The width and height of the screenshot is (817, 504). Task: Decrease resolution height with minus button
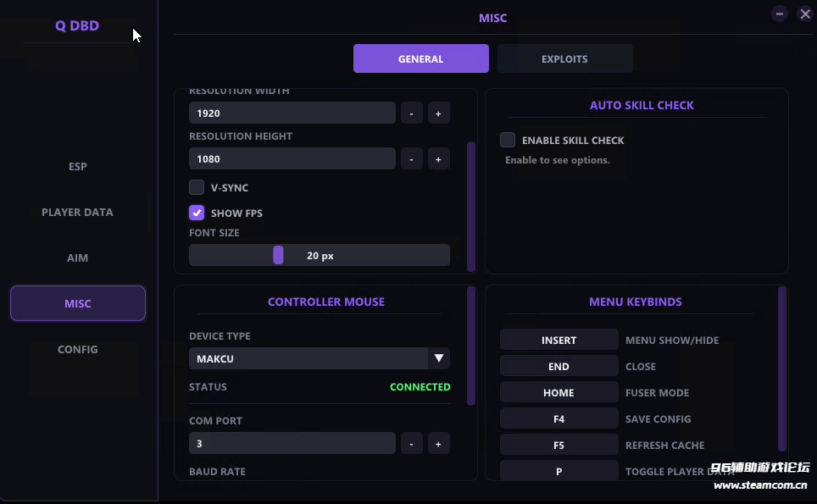(x=412, y=158)
